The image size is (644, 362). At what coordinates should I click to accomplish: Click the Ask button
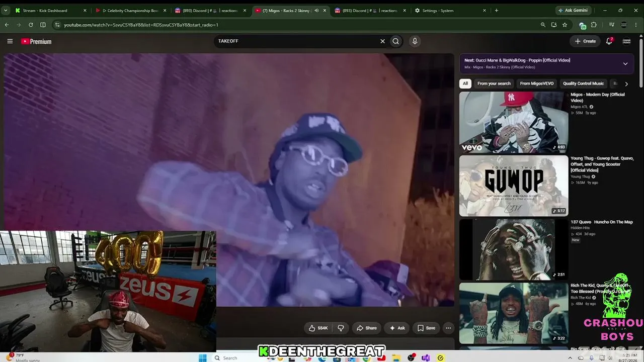click(396, 328)
